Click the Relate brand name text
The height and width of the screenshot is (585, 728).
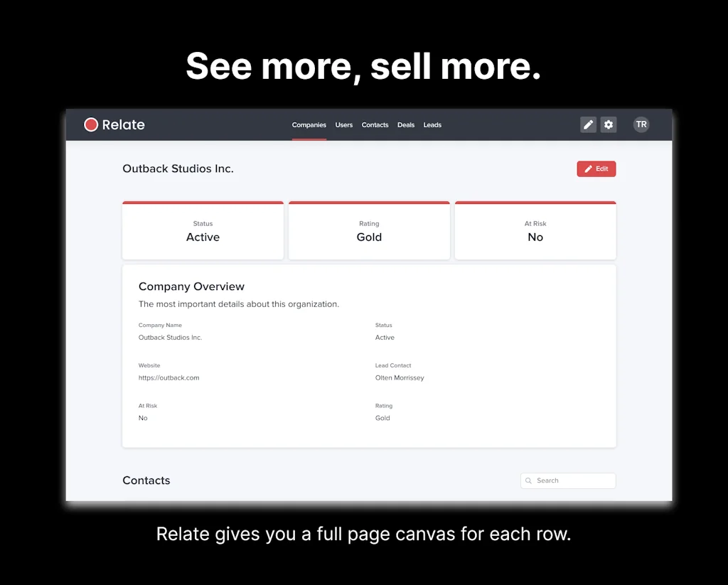coord(123,125)
